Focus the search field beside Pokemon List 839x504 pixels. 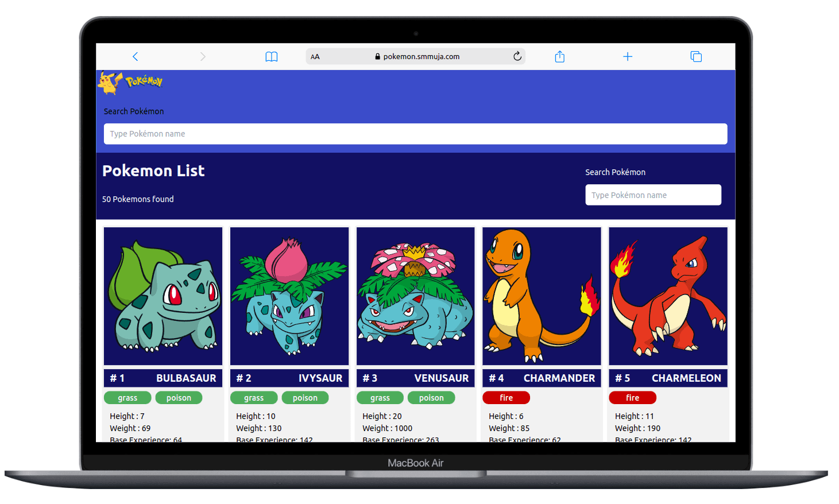653,195
